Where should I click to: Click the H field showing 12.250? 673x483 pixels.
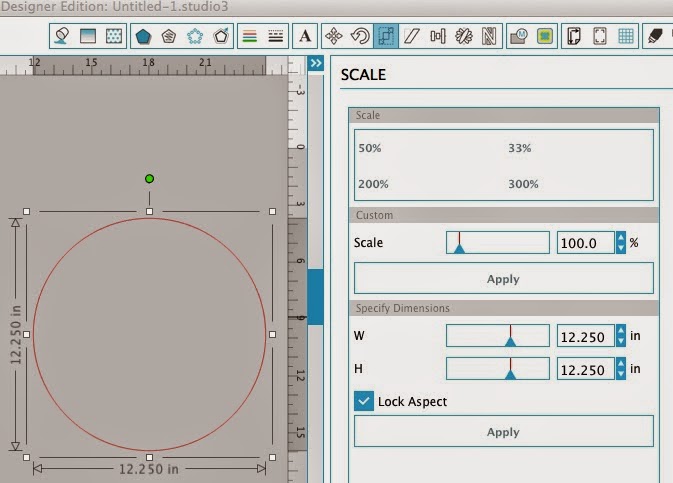[x=586, y=369]
